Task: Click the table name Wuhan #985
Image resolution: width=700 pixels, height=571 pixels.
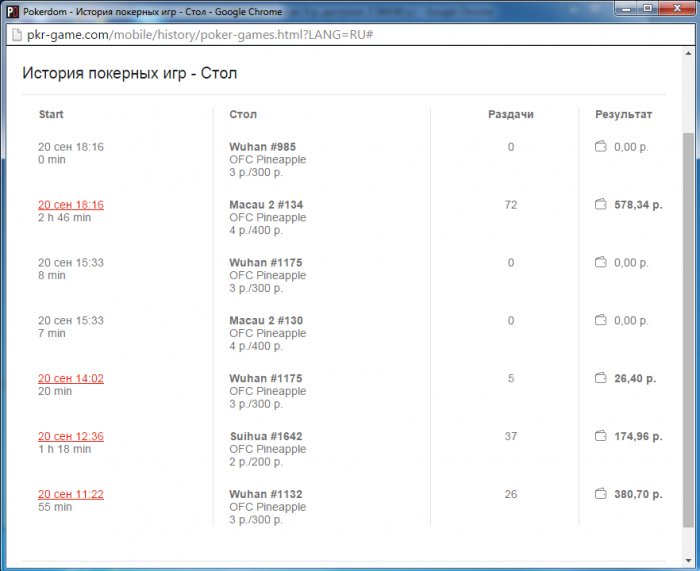Action: 262,147
